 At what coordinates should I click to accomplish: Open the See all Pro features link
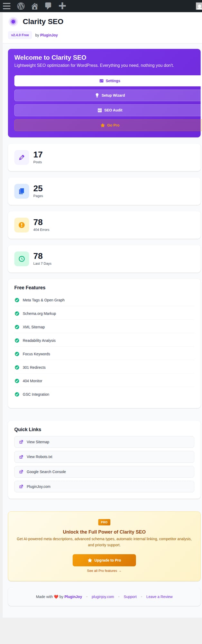[x=104, y=571]
